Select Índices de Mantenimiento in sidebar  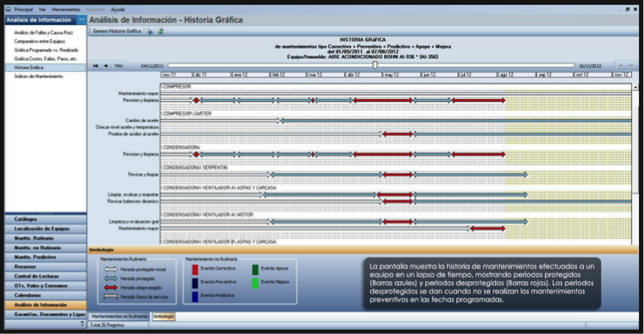38,77
